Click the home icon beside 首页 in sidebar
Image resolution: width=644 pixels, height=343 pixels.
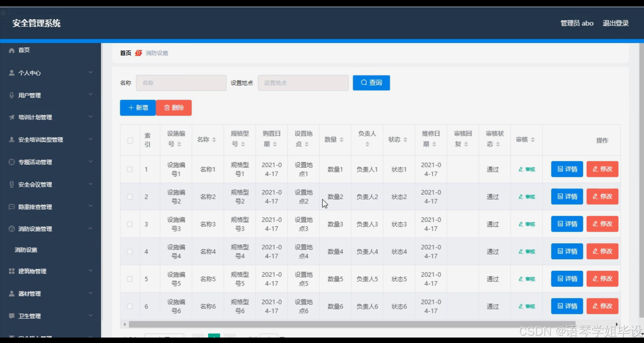click(x=12, y=50)
